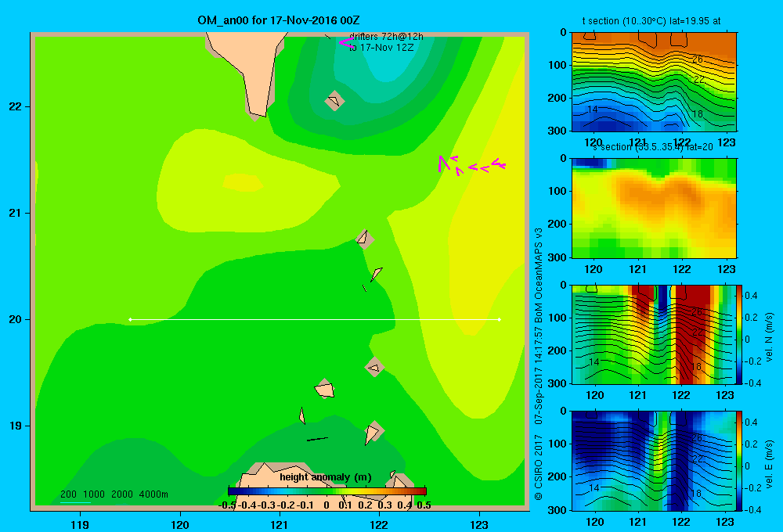The image size is (783, 532).
Task: Select latitude label 21 on main map axis
Action: point(16,213)
